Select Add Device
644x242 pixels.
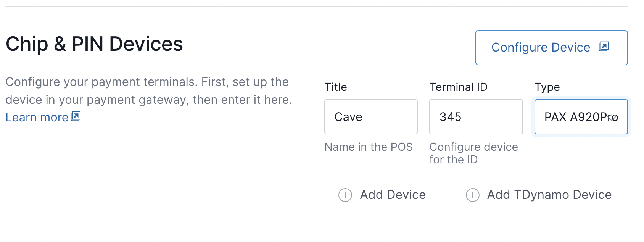coord(392,195)
